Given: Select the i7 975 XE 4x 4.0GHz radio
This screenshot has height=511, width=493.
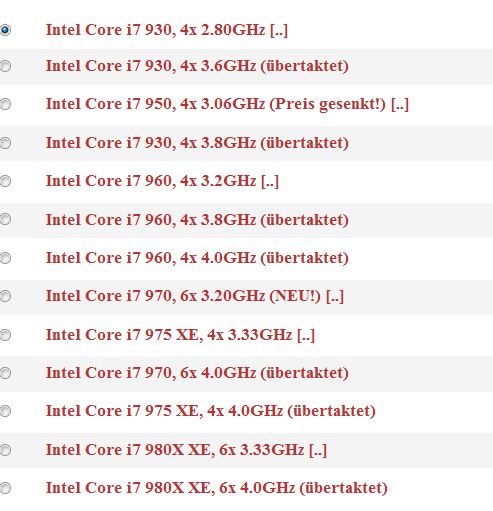Looking at the screenshot, I should 5,411.
